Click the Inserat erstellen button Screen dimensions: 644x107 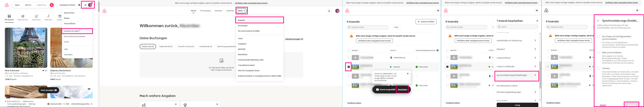pyautogui.click(x=426, y=22)
